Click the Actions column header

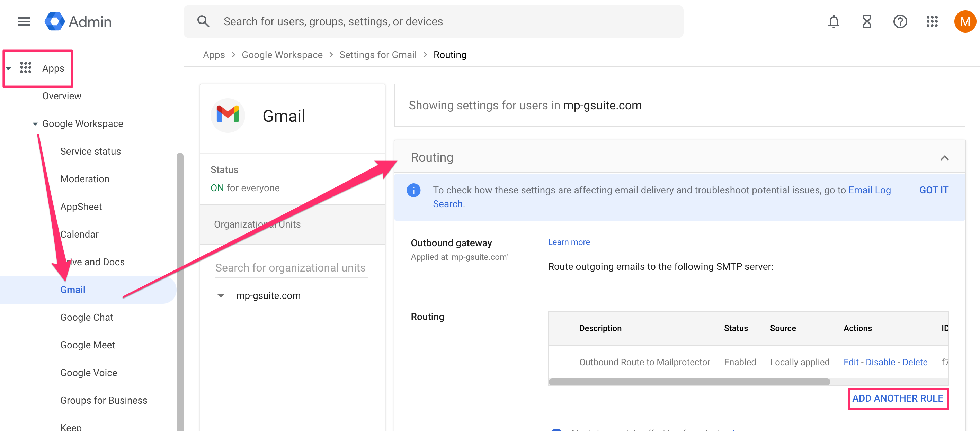point(857,328)
